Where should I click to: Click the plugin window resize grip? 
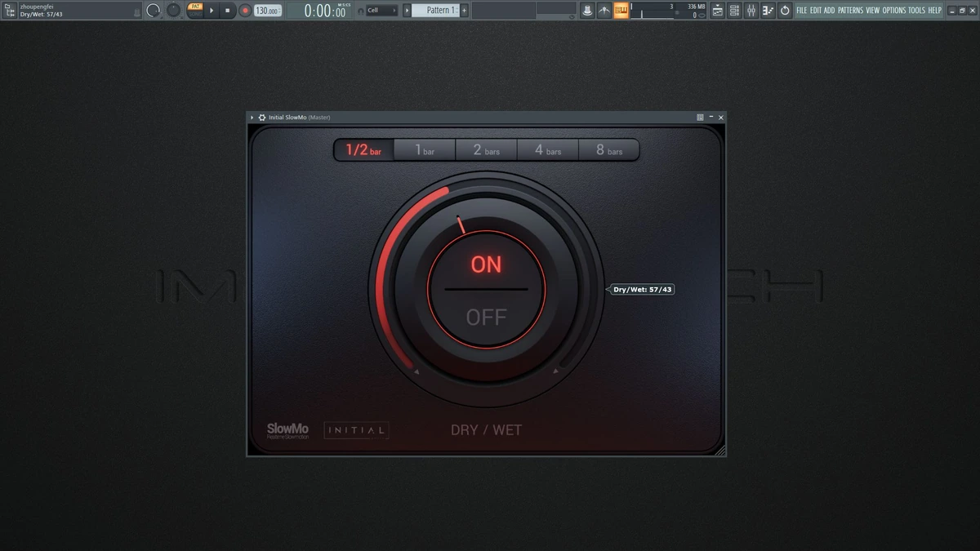720,451
